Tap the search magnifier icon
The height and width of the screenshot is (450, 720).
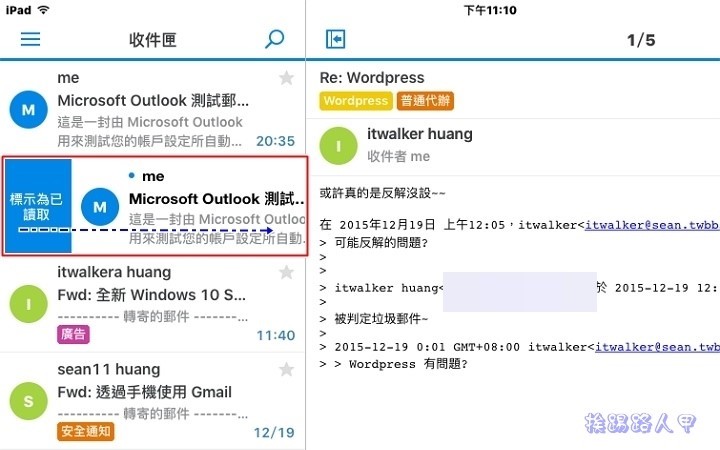pyautogui.click(x=275, y=39)
